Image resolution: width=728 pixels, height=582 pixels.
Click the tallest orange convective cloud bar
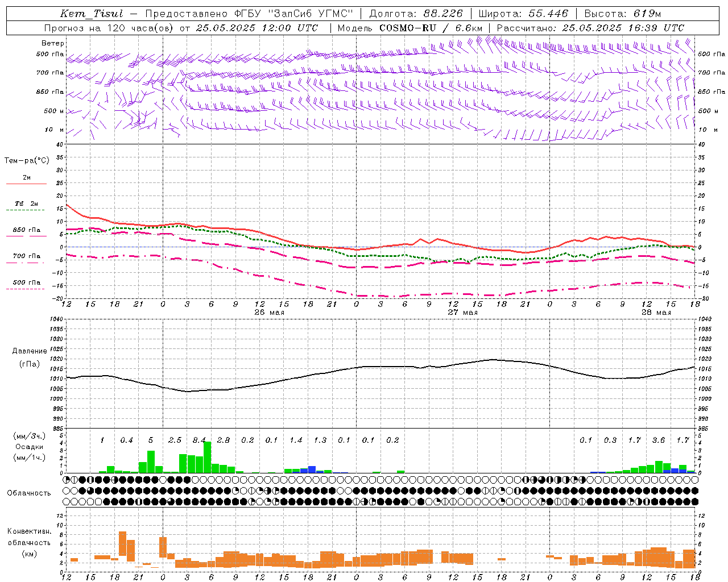(122, 544)
